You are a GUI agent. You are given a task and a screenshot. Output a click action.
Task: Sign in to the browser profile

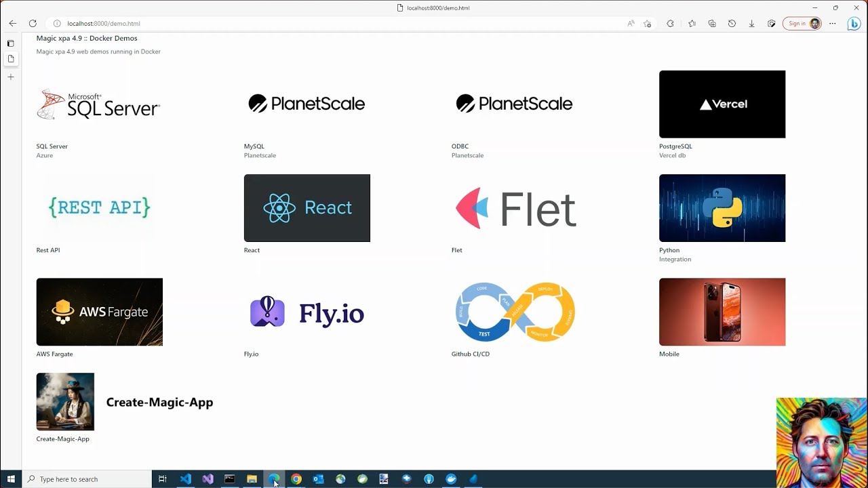click(802, 23)
